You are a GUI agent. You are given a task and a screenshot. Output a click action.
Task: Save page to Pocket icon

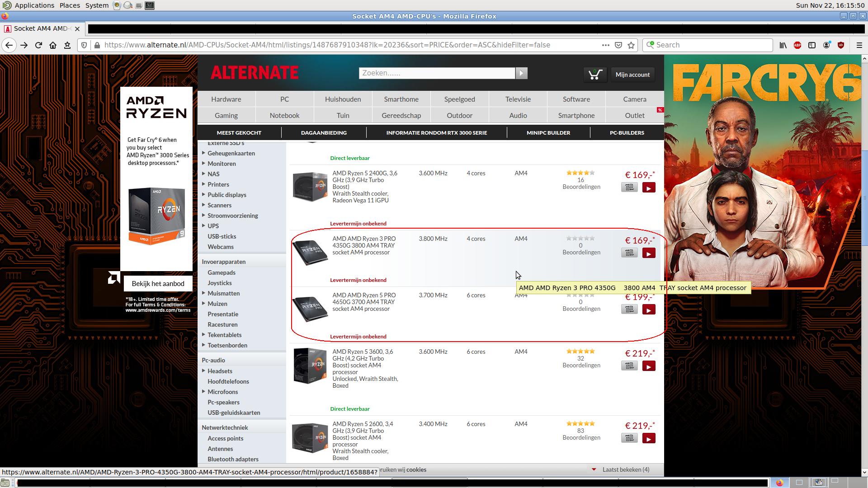coord(618,45)
